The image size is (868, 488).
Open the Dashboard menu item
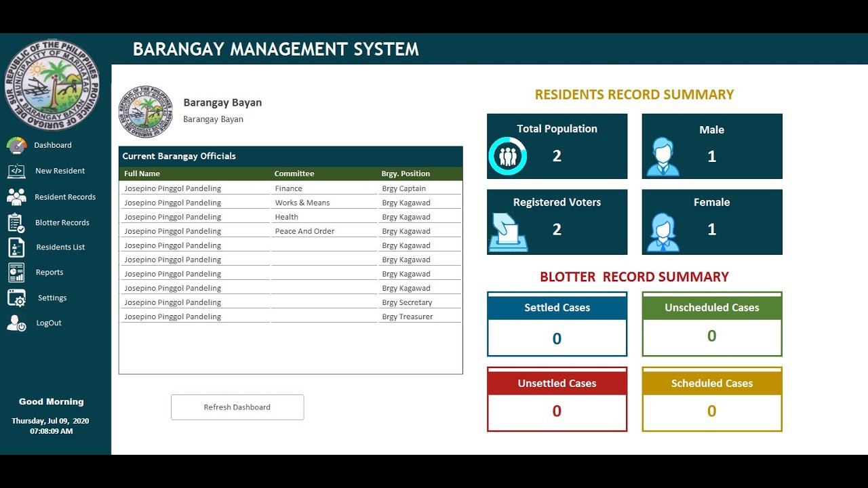click(x=53, y=145)
